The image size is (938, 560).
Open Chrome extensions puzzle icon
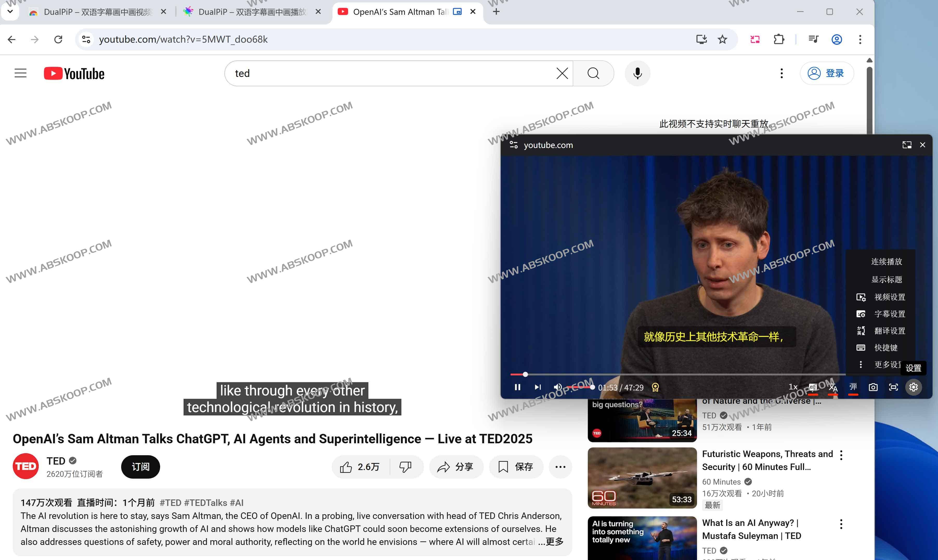(x=779, y=39)
